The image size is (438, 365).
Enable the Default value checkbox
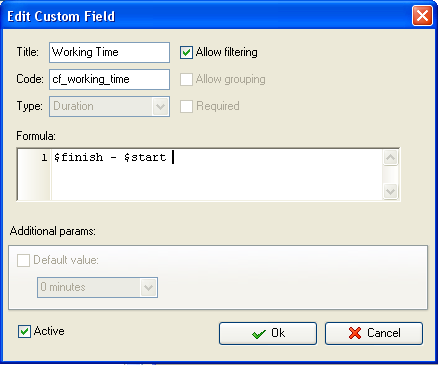tap(23, 260)
